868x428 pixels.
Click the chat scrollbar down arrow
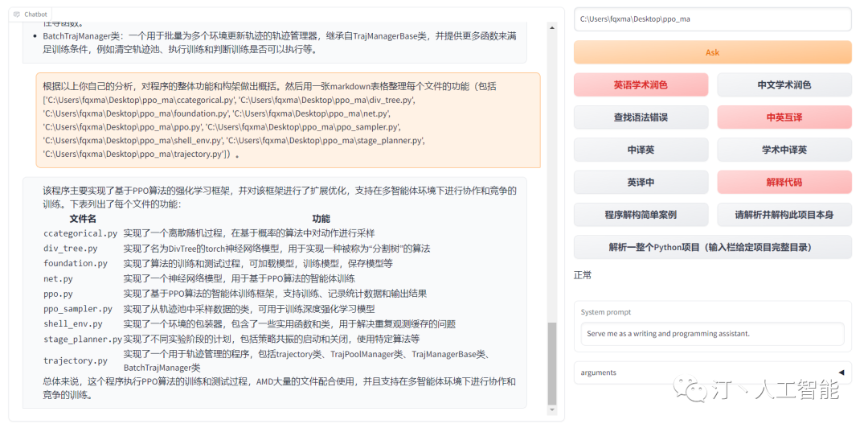[551, 409]
